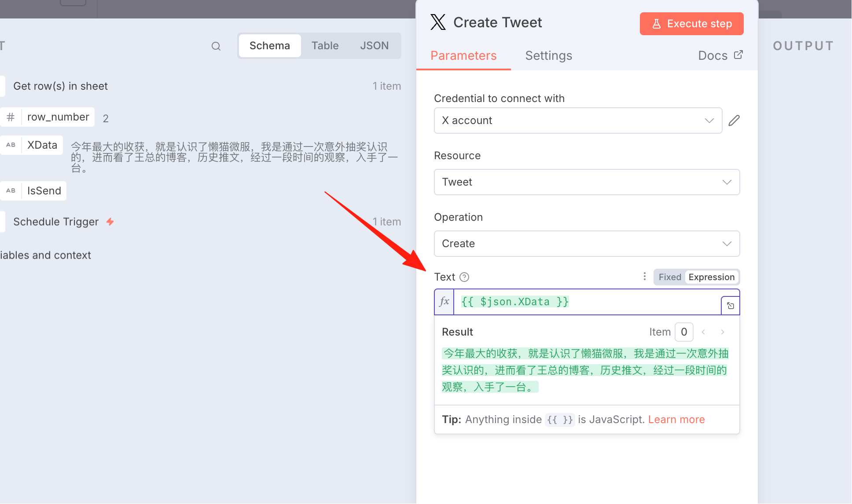Expand the Resource dropdown showing Tweet

pyautogui.click(x=587, y=182)
